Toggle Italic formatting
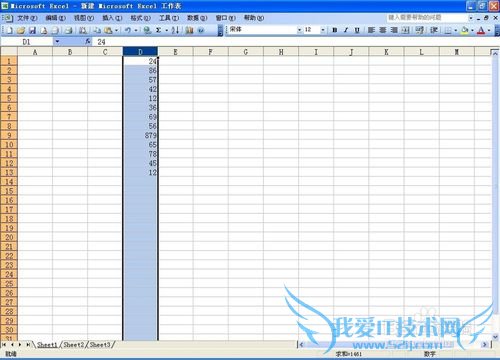Screen dimensions: 500x360 346,30
